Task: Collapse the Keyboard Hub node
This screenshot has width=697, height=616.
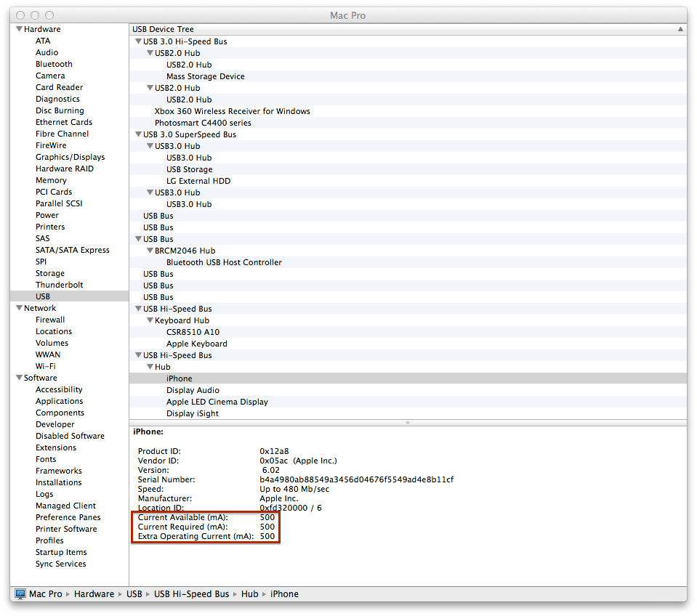Action: [x=150, y=320]
